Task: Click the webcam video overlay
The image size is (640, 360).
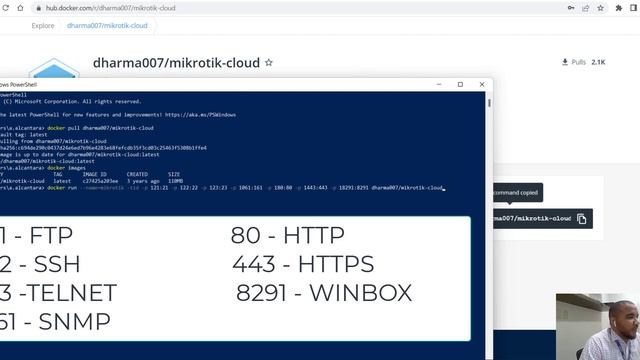Action: 598,327
